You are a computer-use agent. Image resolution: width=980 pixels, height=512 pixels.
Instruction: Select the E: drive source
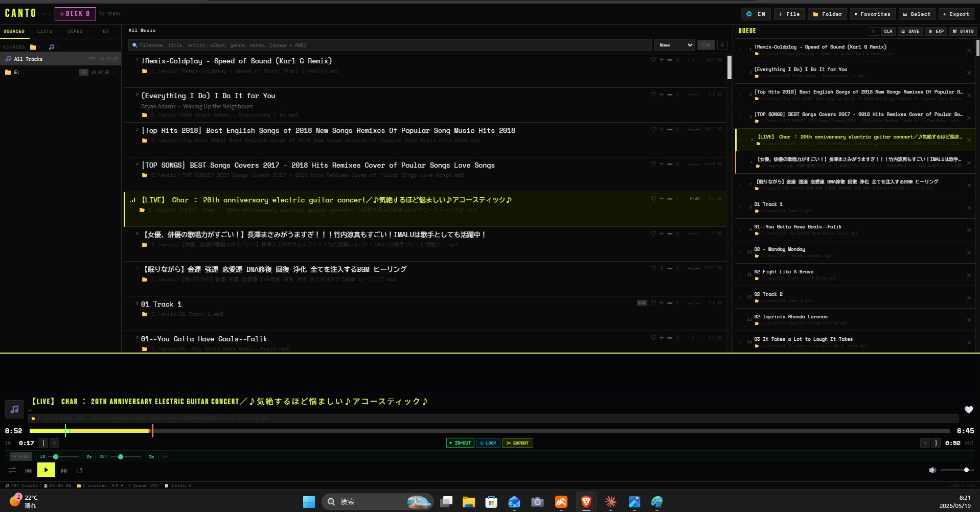(x=60, y=73)
